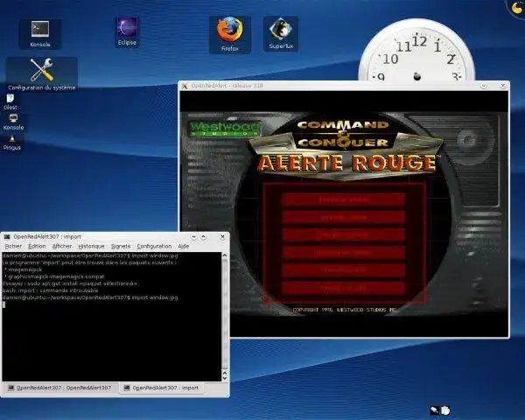Open the Plasma toolbox in top-right corner
This screenshot has height=420, width=525.
coord(517,7)
